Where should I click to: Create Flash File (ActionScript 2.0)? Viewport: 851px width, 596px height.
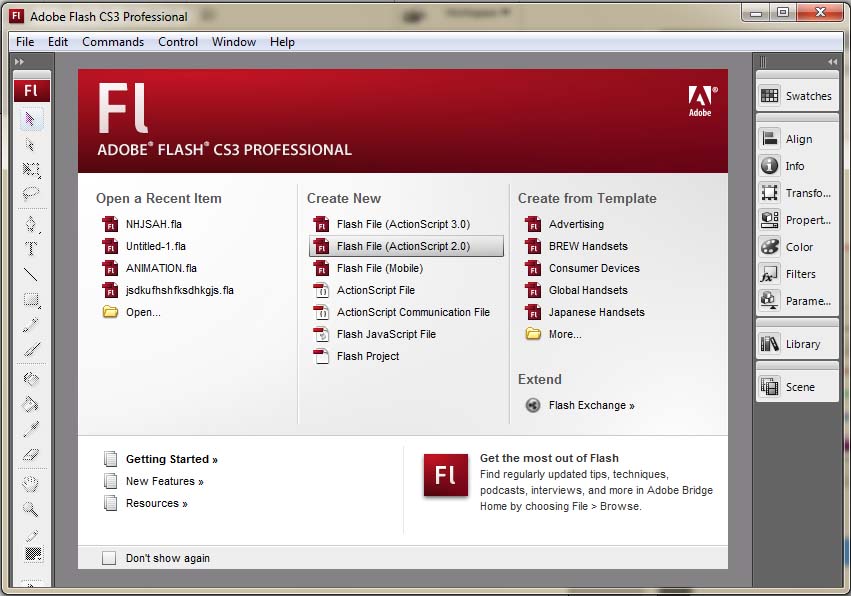[x=406, y=246]
